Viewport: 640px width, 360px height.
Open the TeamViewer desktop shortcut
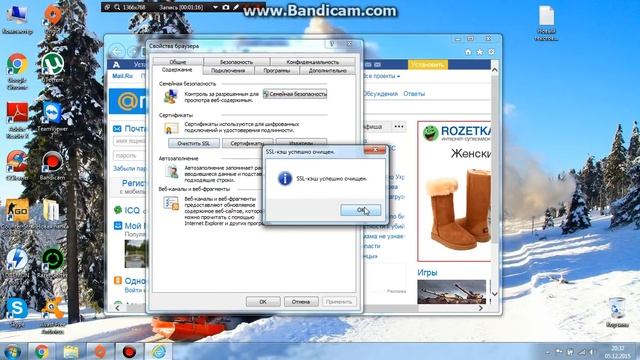(x=53, y=117)
